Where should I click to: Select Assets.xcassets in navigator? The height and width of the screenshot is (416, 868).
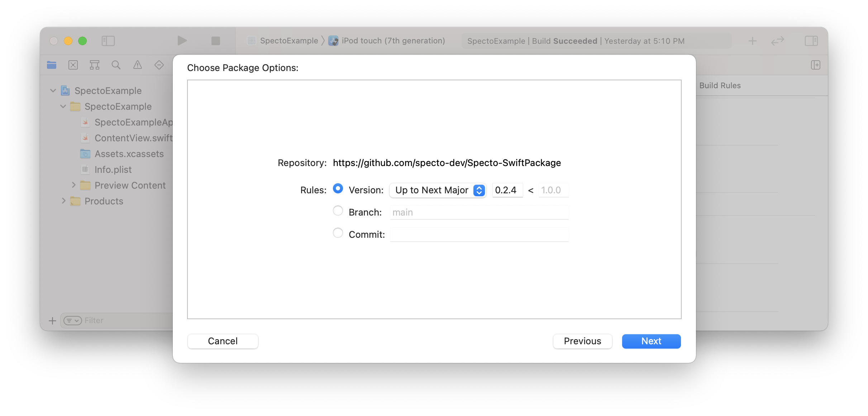tap(122, 154)
